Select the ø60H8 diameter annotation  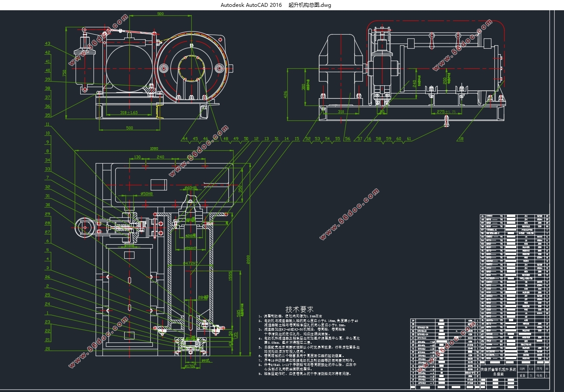191,187
